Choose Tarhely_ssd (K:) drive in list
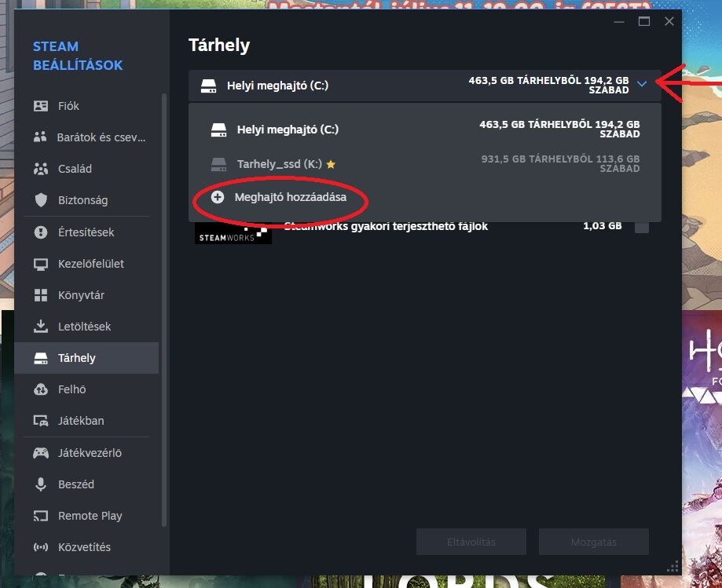This screenshot has height=588, width=722. pos(425,164)
